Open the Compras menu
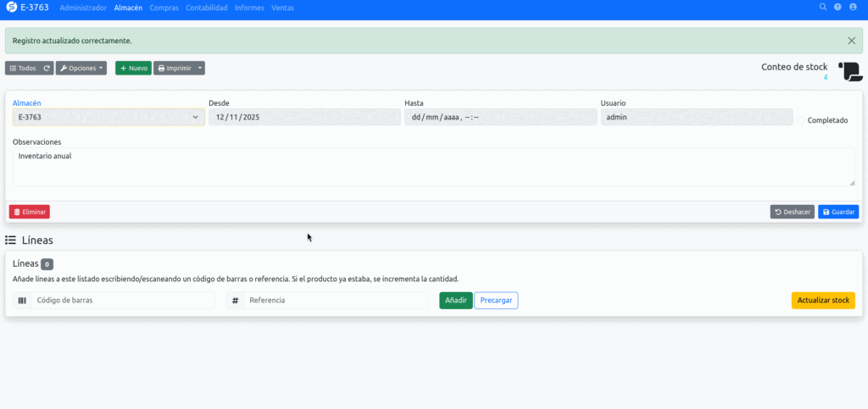The image size is (868, 409). pyautogui.click(x=164, y=8)
